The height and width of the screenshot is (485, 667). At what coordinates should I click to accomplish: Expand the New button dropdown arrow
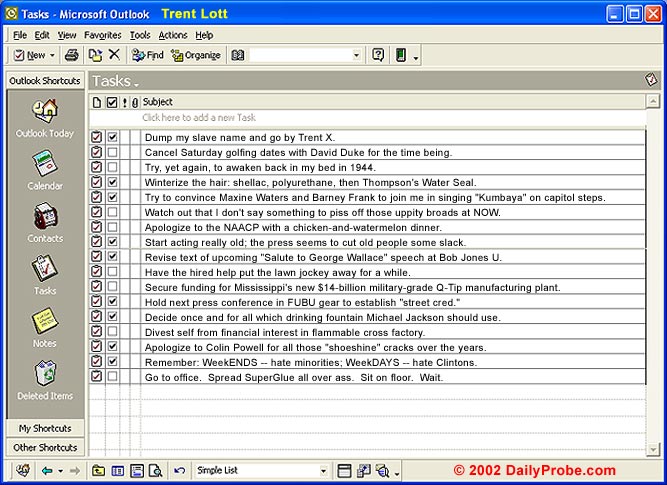click(53, 55)
